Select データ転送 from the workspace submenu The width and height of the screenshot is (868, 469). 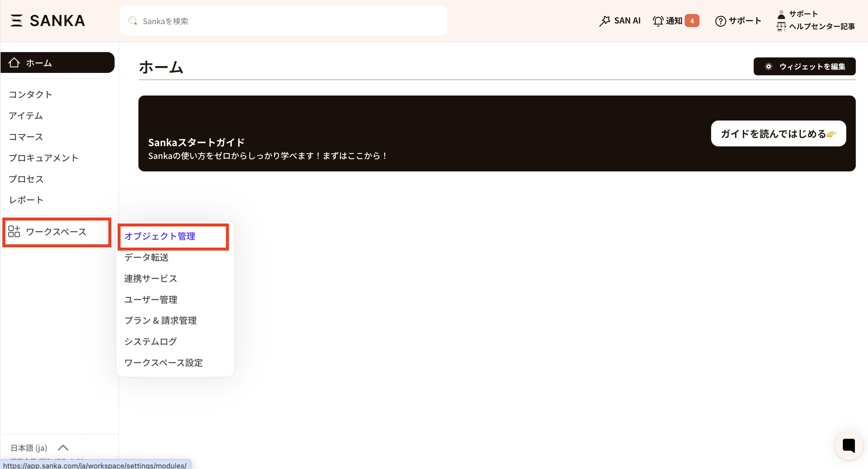[x=146, y=257]
